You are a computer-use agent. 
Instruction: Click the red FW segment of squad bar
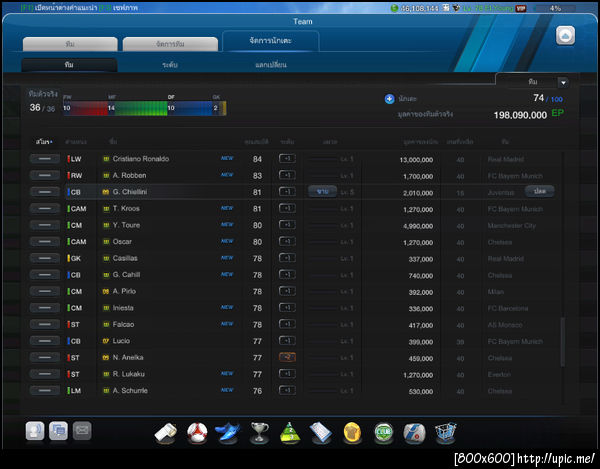(x=86, y=108)
